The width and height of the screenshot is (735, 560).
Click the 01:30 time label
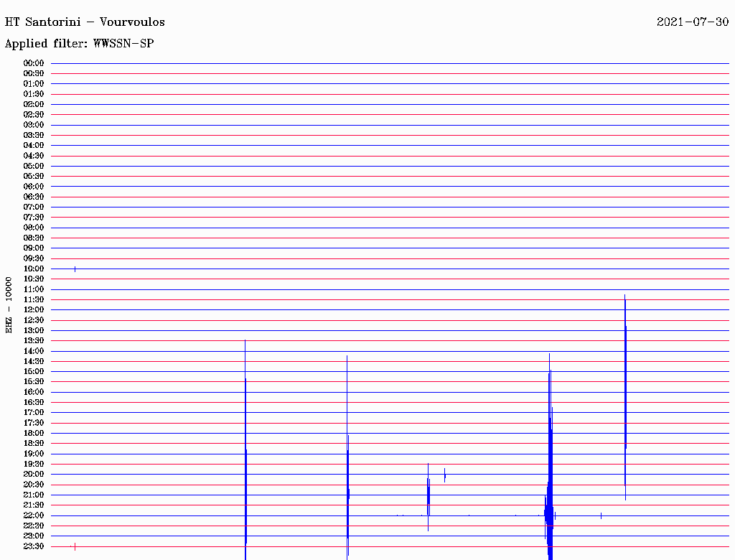click(x=34, y=94)
